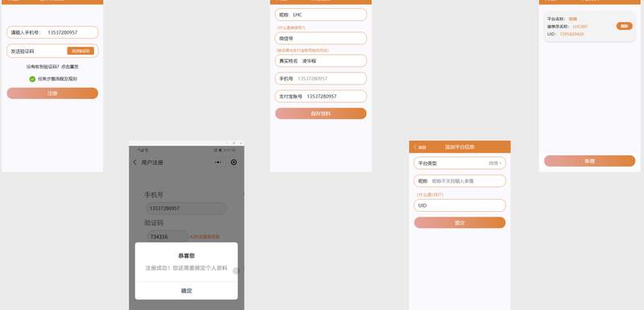Image resolution: width=644 pixels, height=310 pixels.
Task: Click the orange 发送验证码 button
Action: 80,51
